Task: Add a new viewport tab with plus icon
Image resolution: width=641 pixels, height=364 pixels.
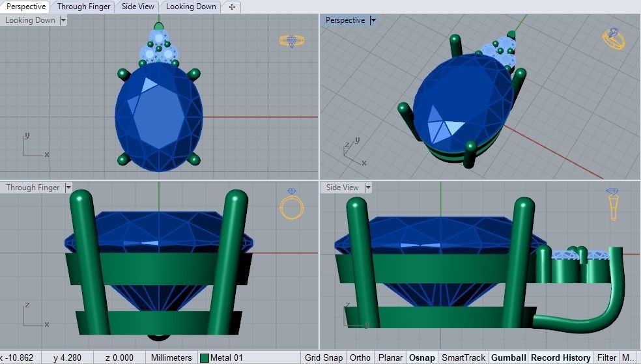Action: 232,7
